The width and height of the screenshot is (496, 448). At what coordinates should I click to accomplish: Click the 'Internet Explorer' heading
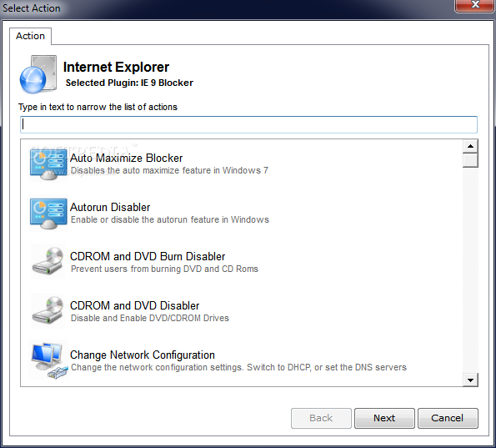116,67
